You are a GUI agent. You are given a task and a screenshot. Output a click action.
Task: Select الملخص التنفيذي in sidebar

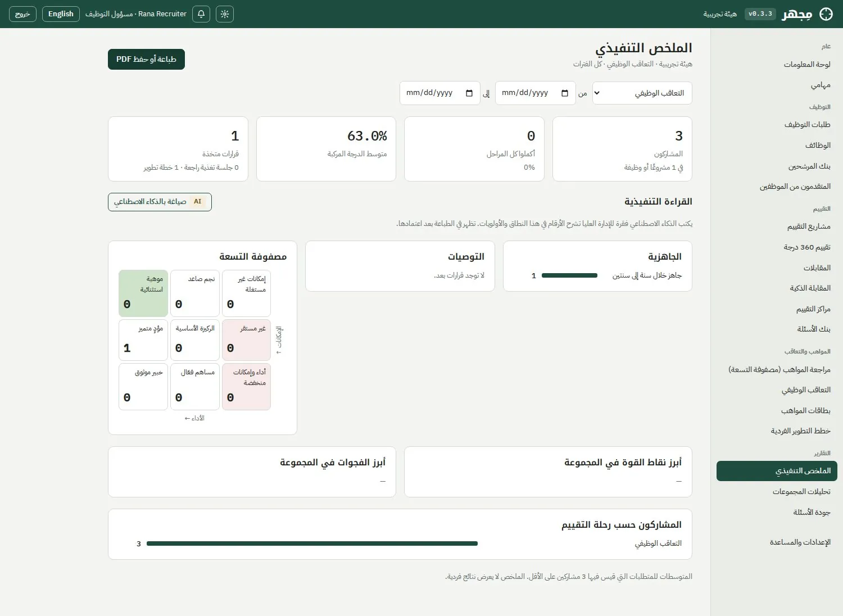(x=777, y=471)
